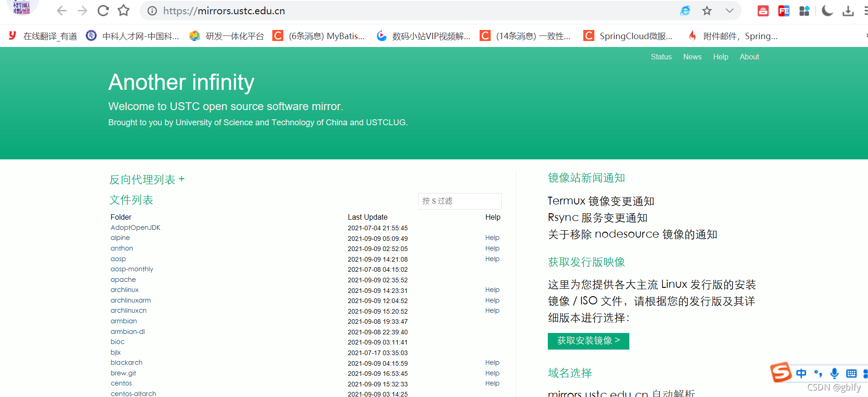Open the Sogou soft keyboard icon
This screenshot has height=397, width=868.
851,373
